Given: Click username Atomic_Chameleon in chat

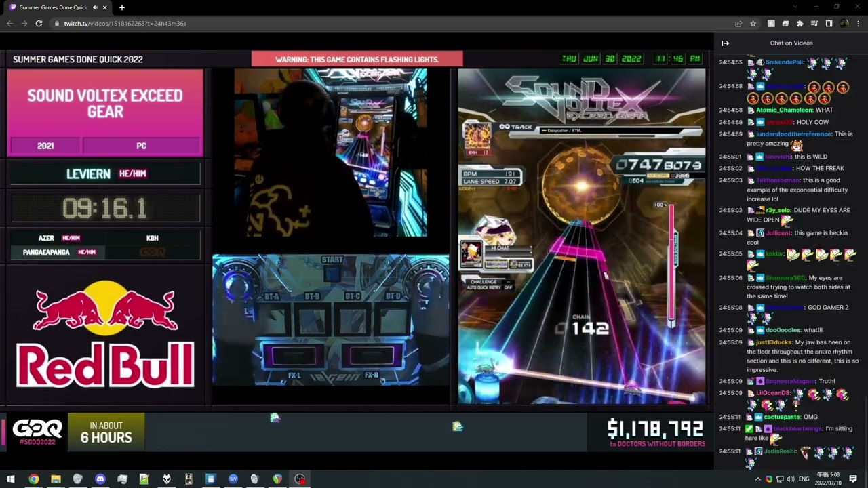Looking at the screenshot, I should point(784,110).
